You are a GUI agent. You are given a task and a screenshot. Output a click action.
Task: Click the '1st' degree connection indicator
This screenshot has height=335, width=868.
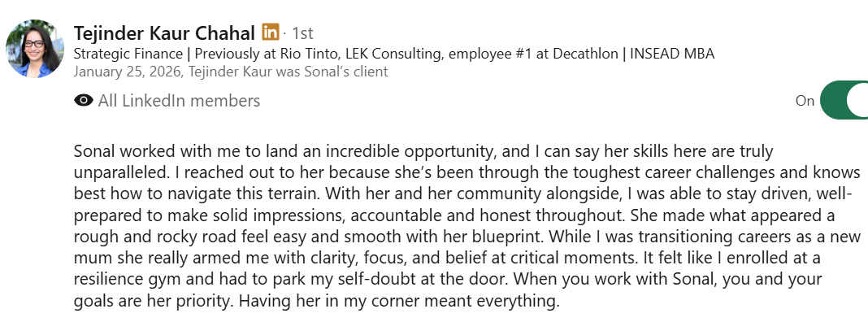tap(302, 33)
